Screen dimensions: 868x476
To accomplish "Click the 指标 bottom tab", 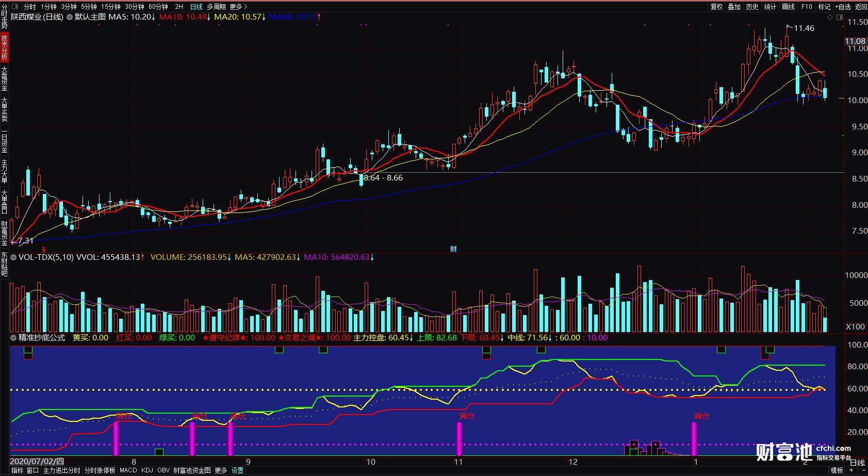I will click(x=17, y=470).
